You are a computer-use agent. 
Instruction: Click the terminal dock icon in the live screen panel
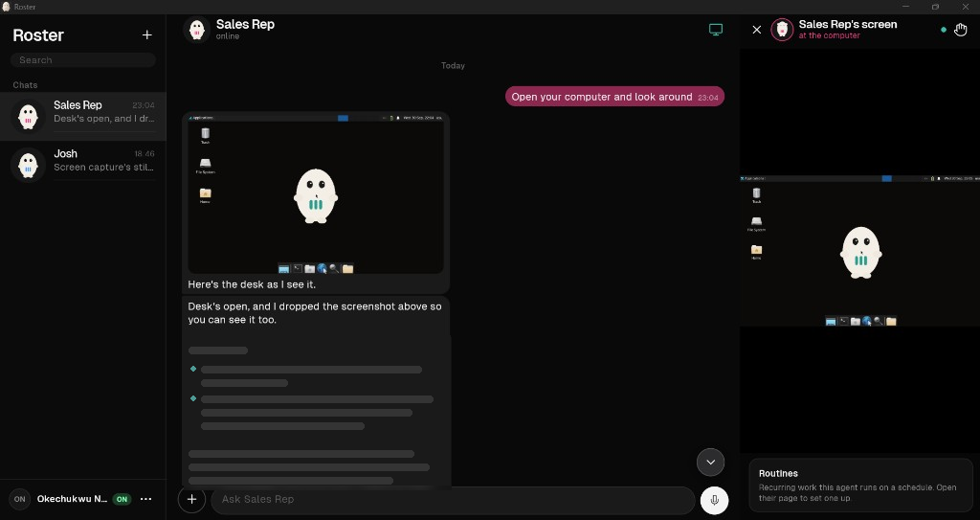844,321
